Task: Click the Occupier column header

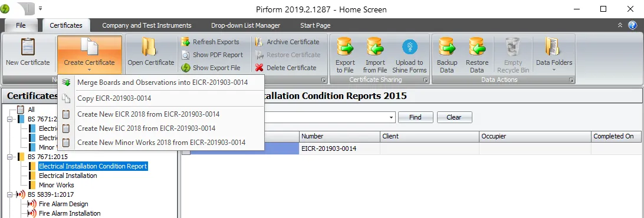Action: [535, 136]
